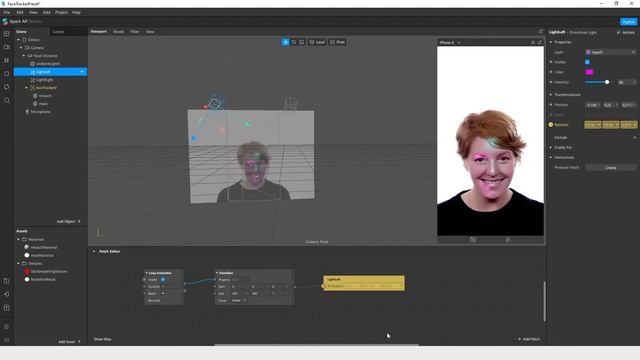Expand the Enable For section
Screen dimensions: 640x360
(x=551, y=147)
